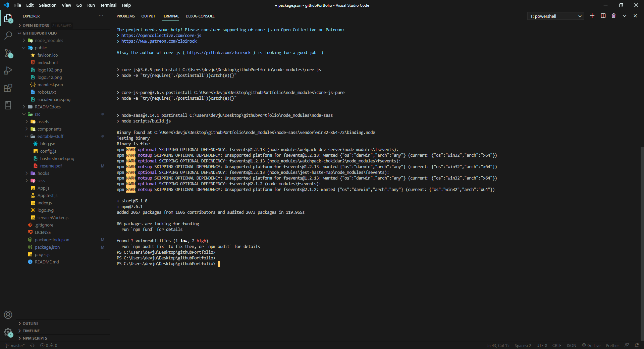Click the new terminal plus icon
Image resolution: width=644 pixels, height=349 pixels.
[x=592, y=16]
